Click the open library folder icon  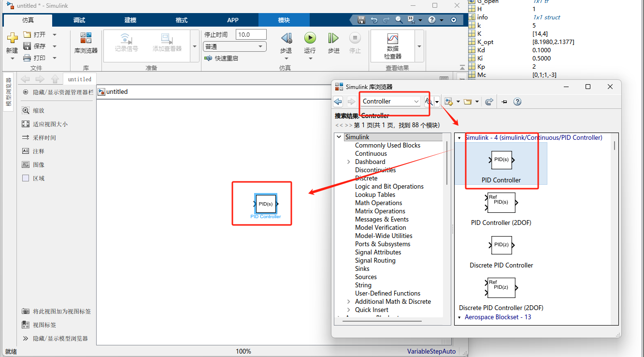(467, 102)
